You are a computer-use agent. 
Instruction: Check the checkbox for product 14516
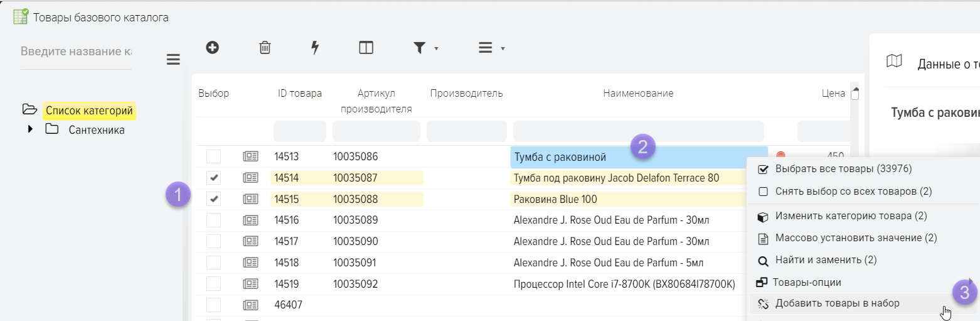tap(214, 220)
